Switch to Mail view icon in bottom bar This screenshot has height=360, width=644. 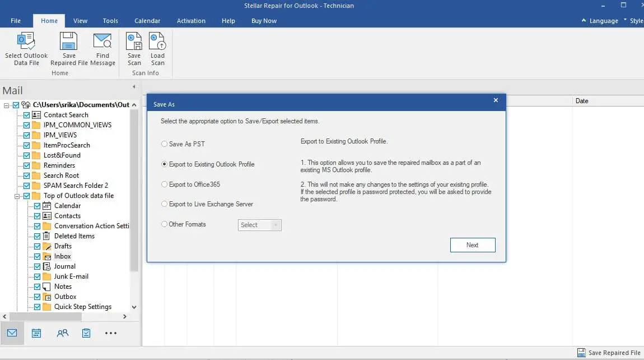(12, 333)
